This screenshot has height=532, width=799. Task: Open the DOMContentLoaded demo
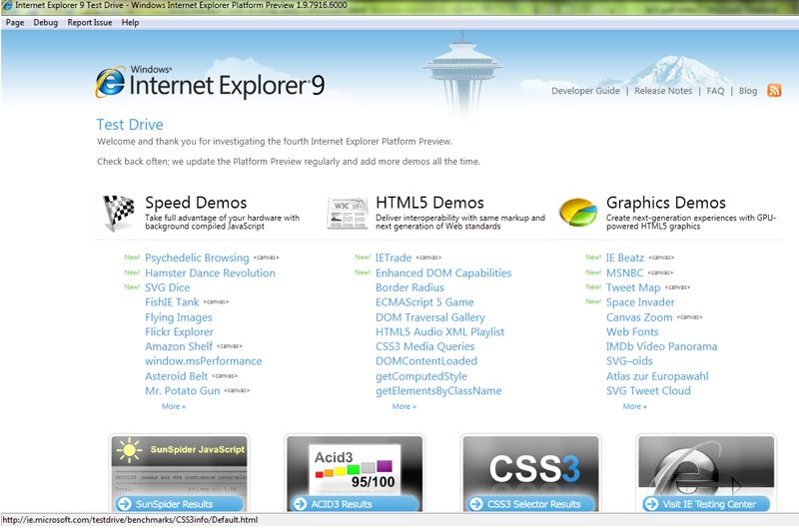click(x=426, y=361)
